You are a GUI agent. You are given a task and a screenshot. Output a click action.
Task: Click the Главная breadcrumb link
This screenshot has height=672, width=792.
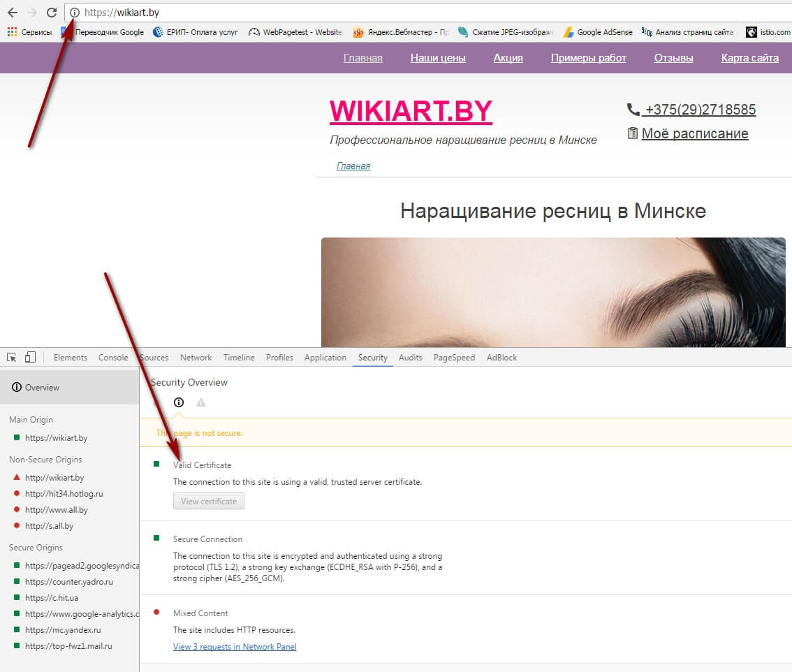tap(353, 166)
